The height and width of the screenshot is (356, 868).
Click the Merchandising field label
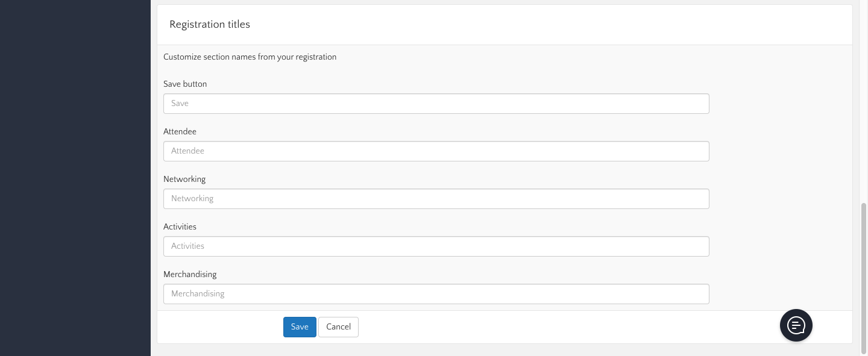190,275
